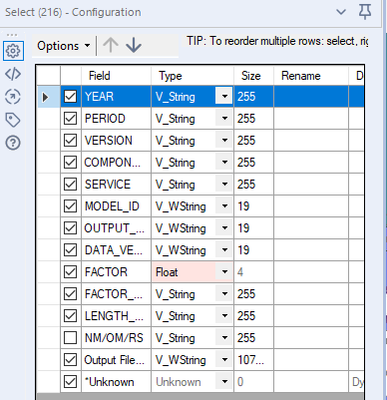The width and height of the screenshot is (387, 400).
Task: Open type dropdown for NM/OM/RS row
Action: [x=224, y=338]
